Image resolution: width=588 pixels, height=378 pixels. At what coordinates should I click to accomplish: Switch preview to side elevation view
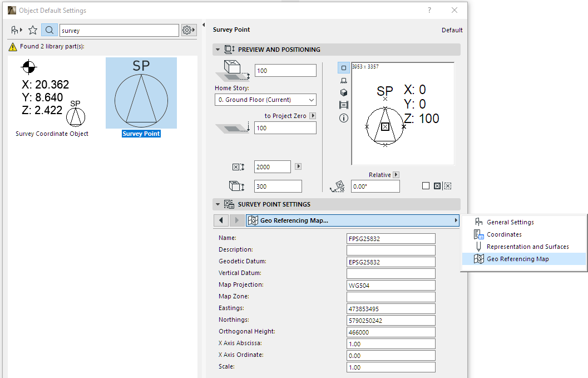343,80
